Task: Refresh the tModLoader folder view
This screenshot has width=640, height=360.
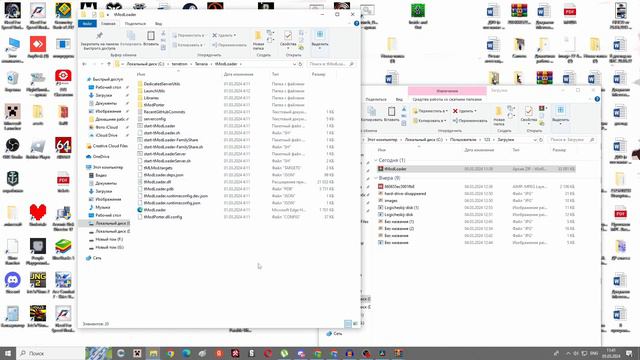Action: (x=300, y=64)
